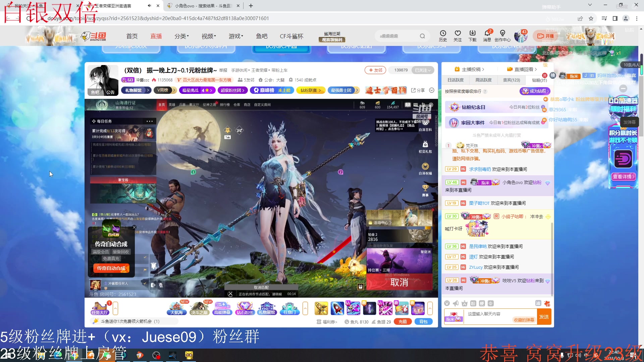Click the 高能弹幕 high-energy danmu icon
Viewport: 644px width, 362px height.
(x=222, y=308)
